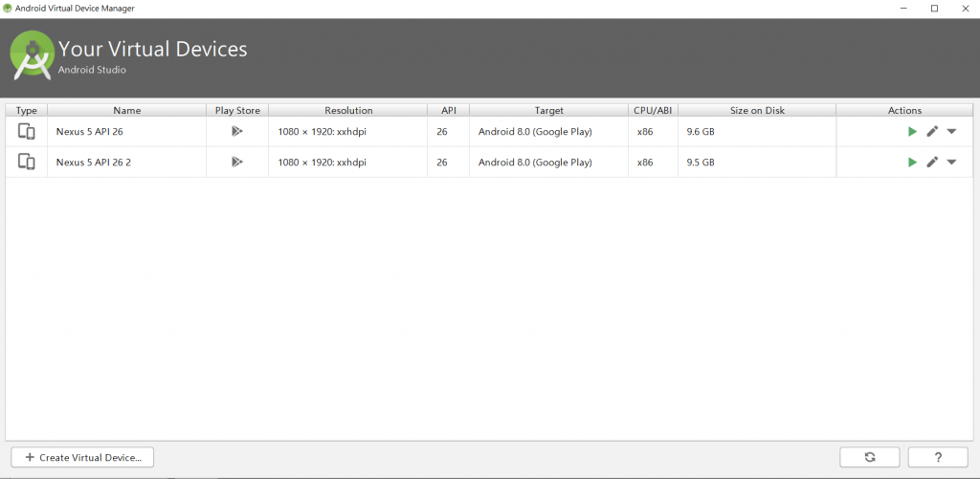Screen dimensions: 980x479
Task: Edit the Nexus 5 API 26 device
Action: (x=932, y=131)
